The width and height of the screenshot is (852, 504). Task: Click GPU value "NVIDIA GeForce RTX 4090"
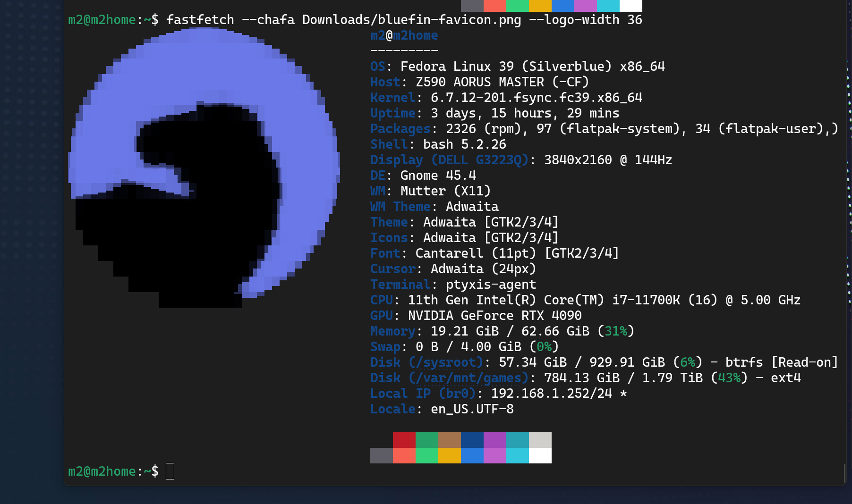point(495,316)
